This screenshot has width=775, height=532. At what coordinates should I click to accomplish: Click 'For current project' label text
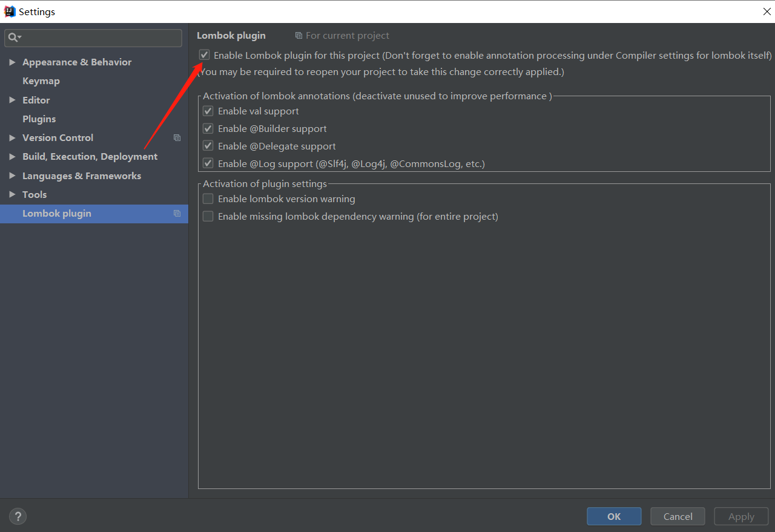click(348, 36)
